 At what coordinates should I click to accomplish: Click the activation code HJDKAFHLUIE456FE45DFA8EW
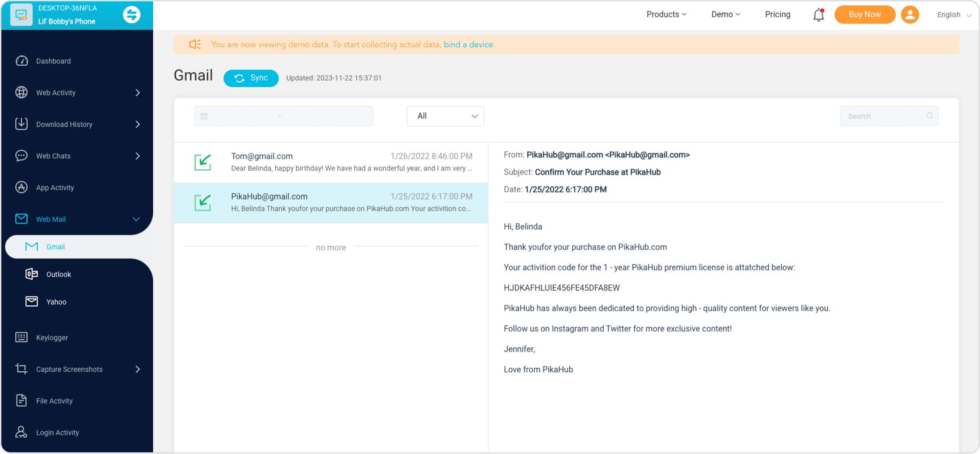[x=562, y=288]
